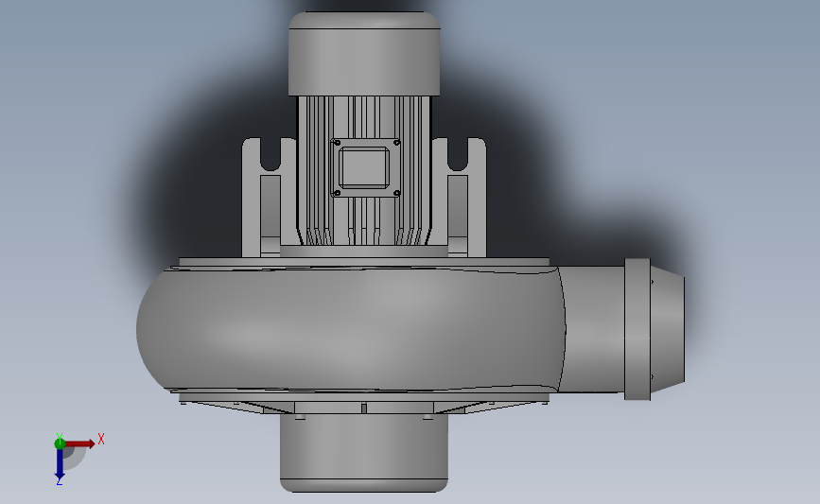Viewport: 820px width, 504px height.
Task: Select the right motor mounting bracket
Action: tap(459, 198)
